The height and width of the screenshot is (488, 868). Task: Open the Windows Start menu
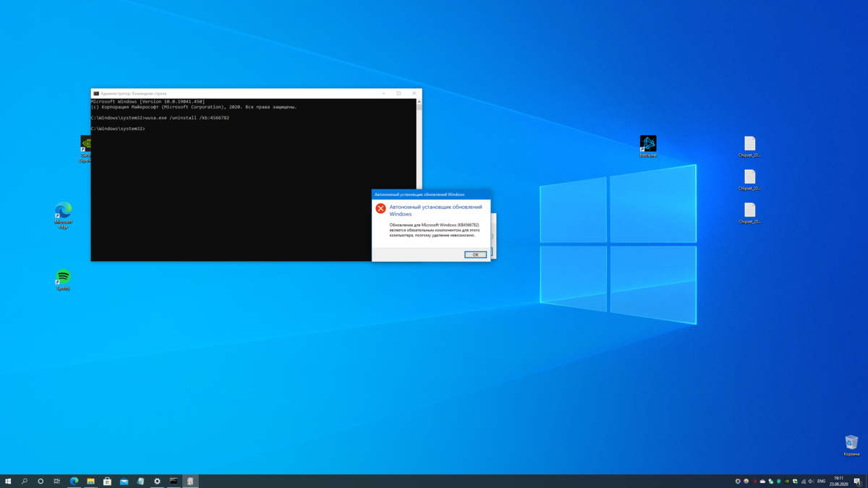(8, 481)
